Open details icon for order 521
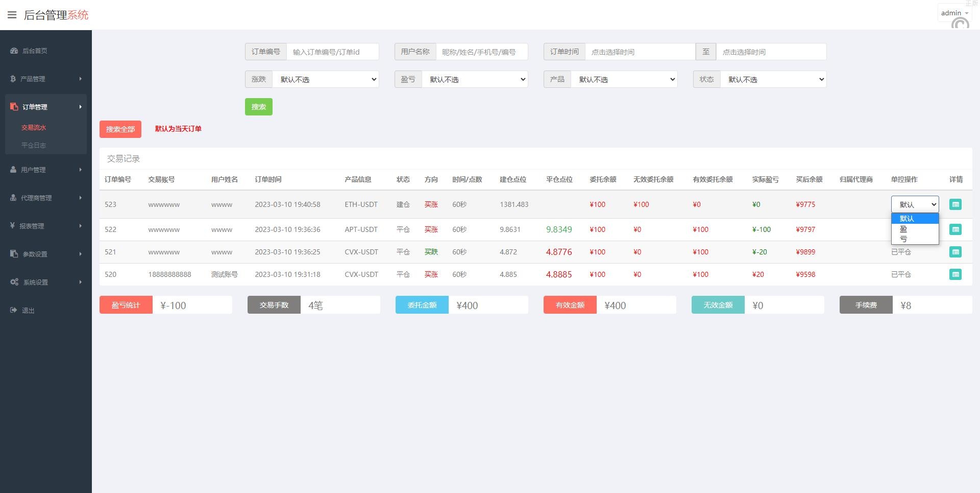The height and width of the screenshot is (493, 980). coord(955,252)
